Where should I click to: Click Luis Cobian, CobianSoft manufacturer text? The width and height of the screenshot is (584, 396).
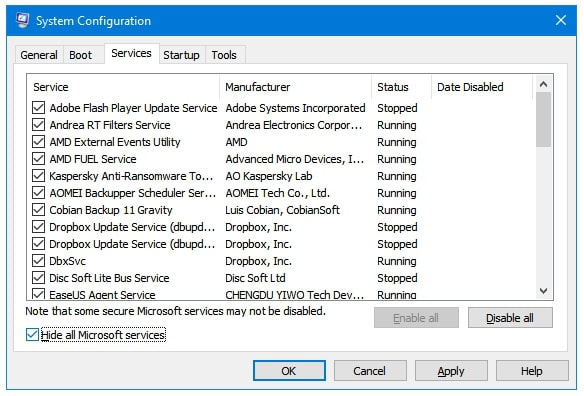pos(282,210)
